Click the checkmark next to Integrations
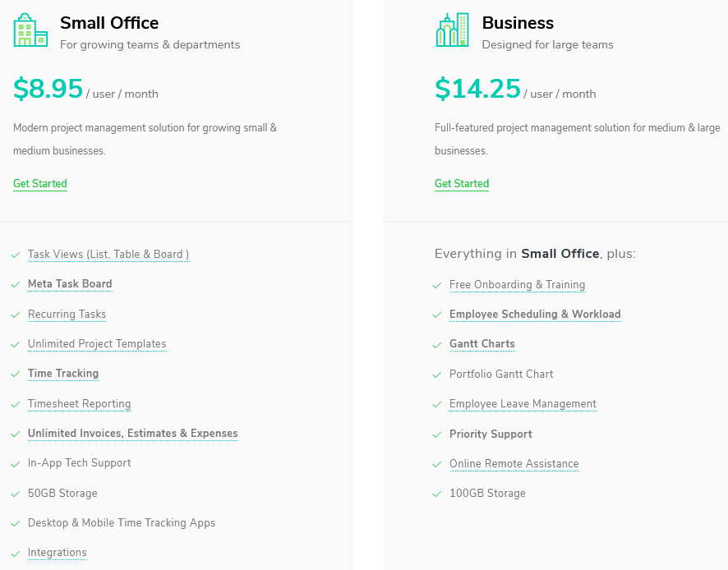This screenshot has width=728, height=570. [x=15, y=553]
